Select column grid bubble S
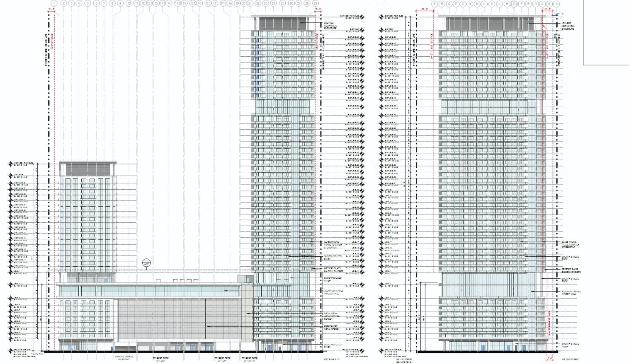The height and width of the screenshot is (364, 629). 435,4
